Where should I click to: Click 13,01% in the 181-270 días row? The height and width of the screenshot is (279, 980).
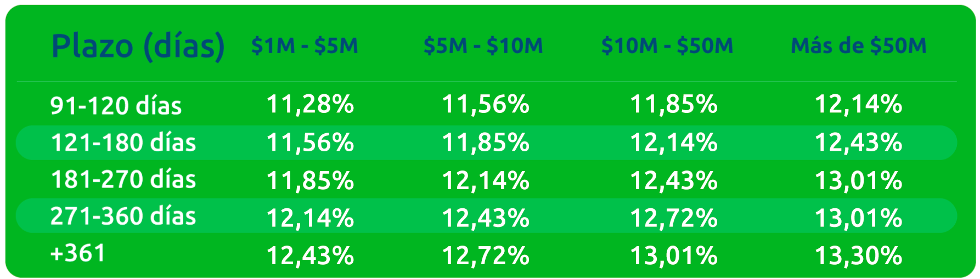click(x=858, y=180)
